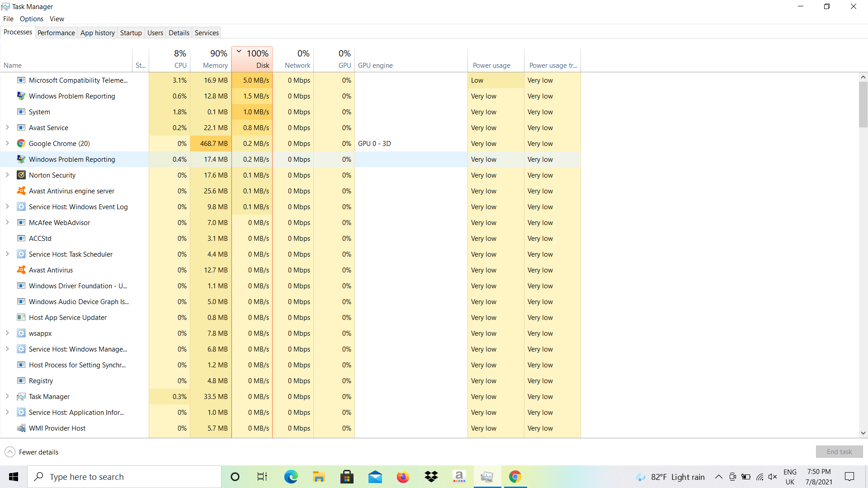Sort processes by the Network column

293,59
